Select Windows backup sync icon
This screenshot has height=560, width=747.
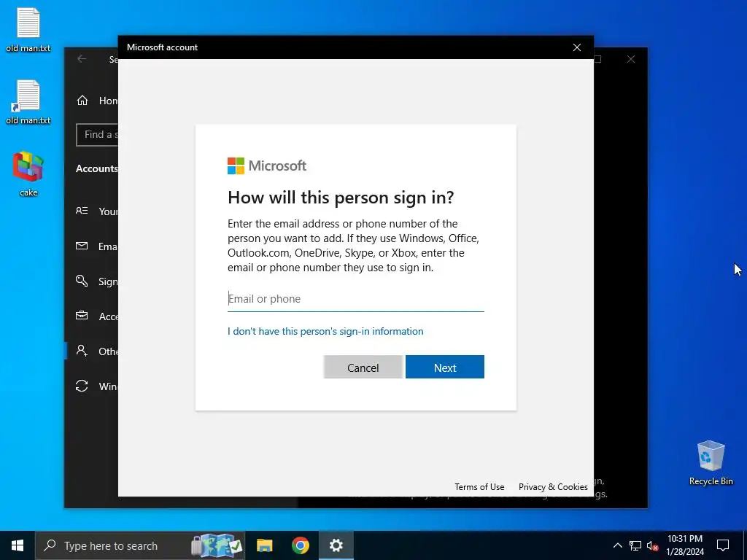pyautogui.click(x=82, y=386)
